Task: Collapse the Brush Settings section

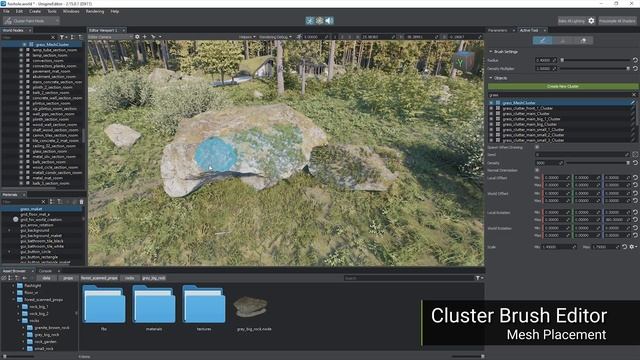Action: [x=491, y=52]
